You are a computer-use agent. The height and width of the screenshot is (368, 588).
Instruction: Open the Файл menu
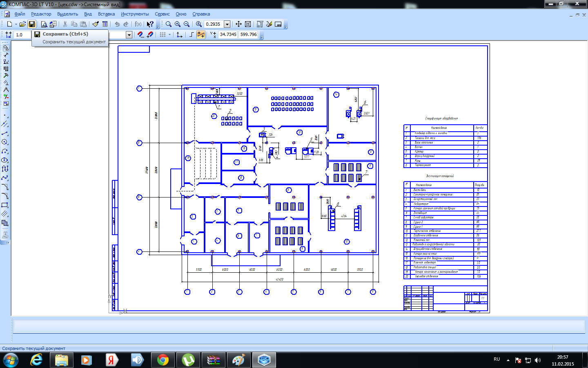[20, 14]
